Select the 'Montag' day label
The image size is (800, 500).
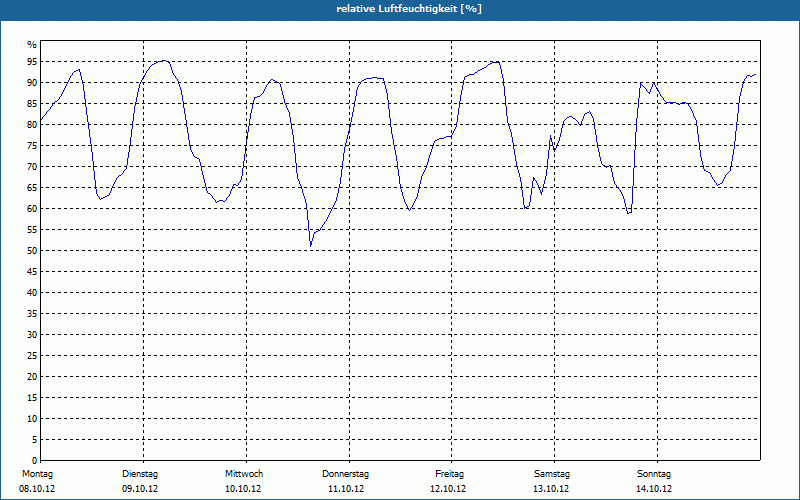point(37,474)
